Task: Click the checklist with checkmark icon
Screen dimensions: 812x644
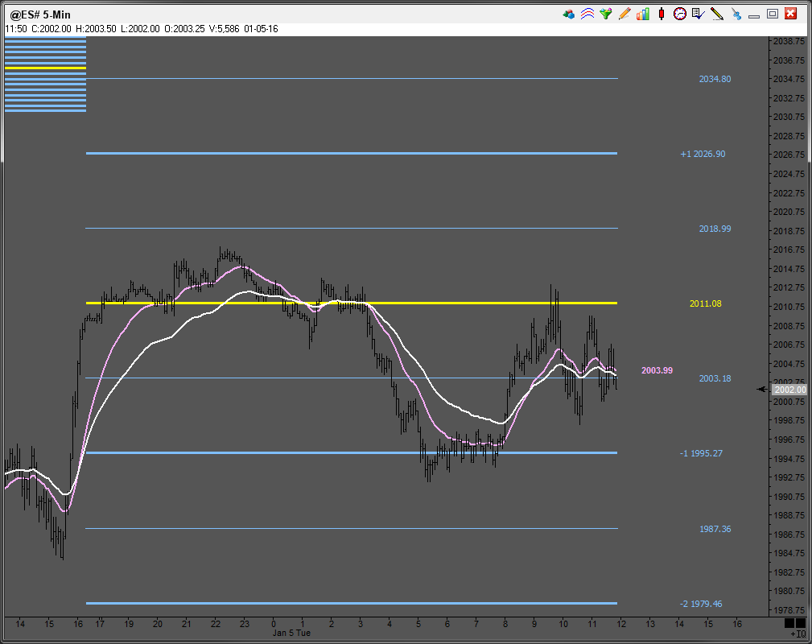Action: (698, 14)
